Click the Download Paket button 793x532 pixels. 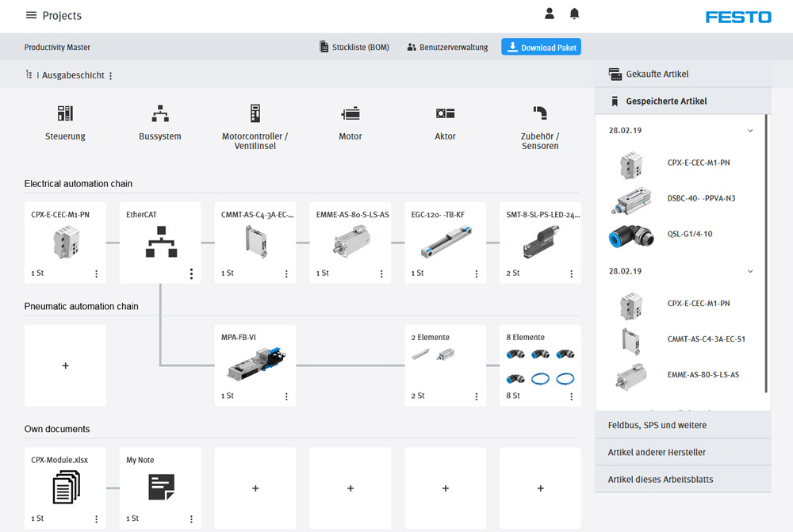click(x=541, y=46)
